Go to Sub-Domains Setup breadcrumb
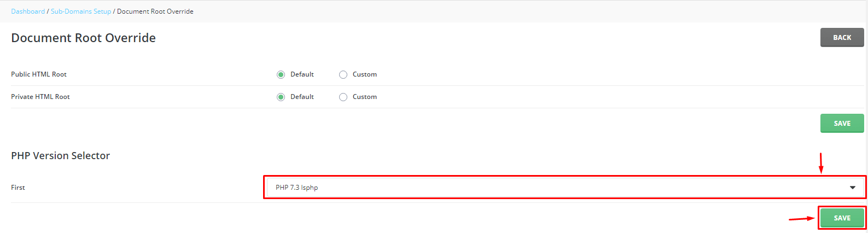868x233 pixels. tap(81, 11)
